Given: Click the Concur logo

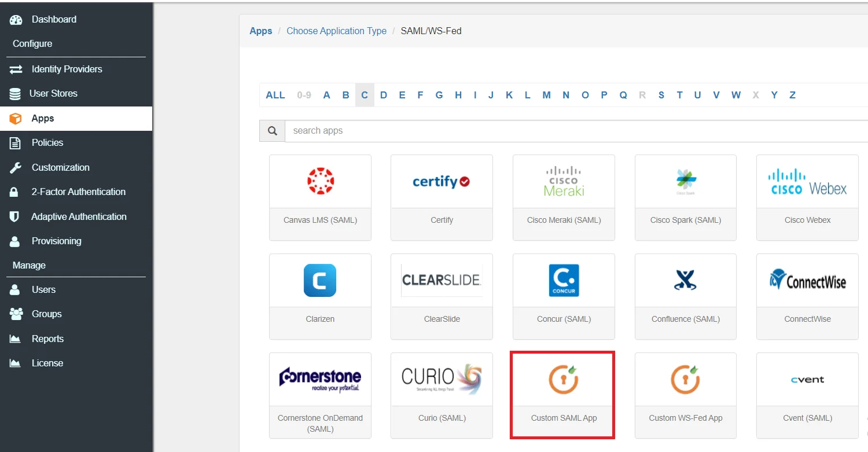Looking at the screenshot, I should pos(564,280).
